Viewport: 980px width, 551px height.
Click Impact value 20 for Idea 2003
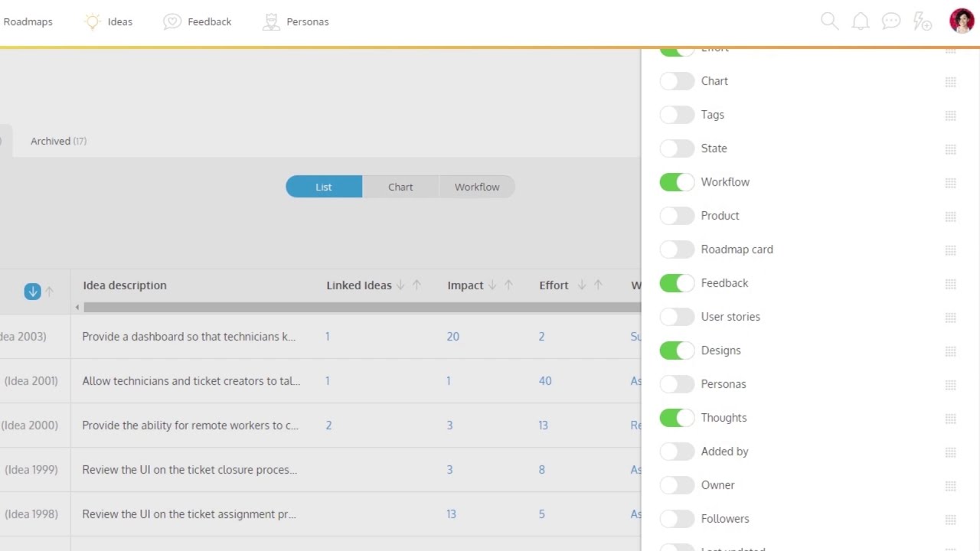453,337
